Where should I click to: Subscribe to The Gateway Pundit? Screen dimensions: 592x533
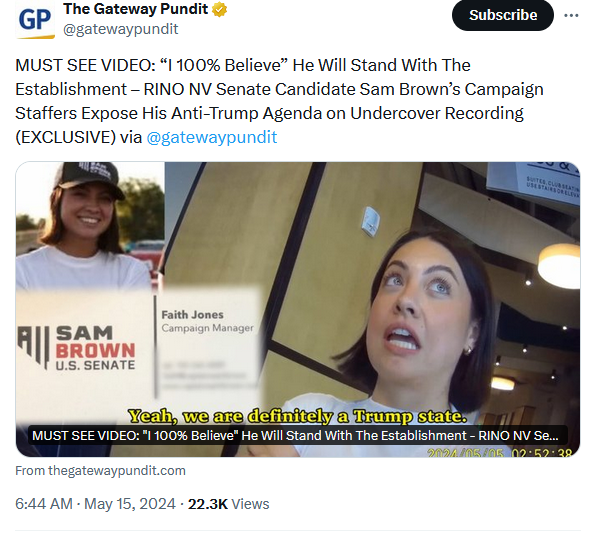click(x=503, y=15)
